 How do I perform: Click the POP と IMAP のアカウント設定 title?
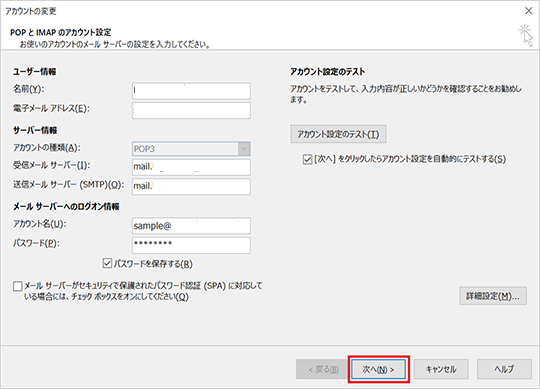pyautogui.click(x=61, y=32)
